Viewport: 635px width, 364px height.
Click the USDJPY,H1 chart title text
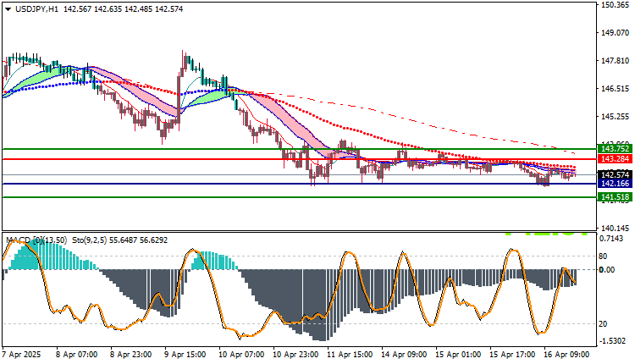[36, 9]
